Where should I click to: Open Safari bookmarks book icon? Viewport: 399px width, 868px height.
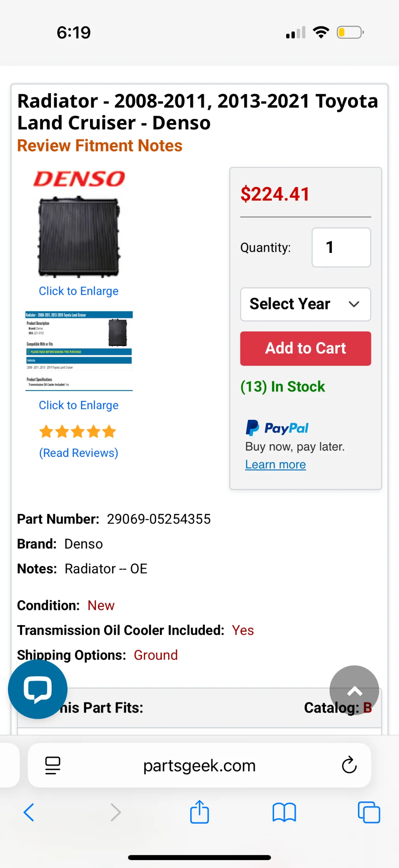click(x=284, y=812)
